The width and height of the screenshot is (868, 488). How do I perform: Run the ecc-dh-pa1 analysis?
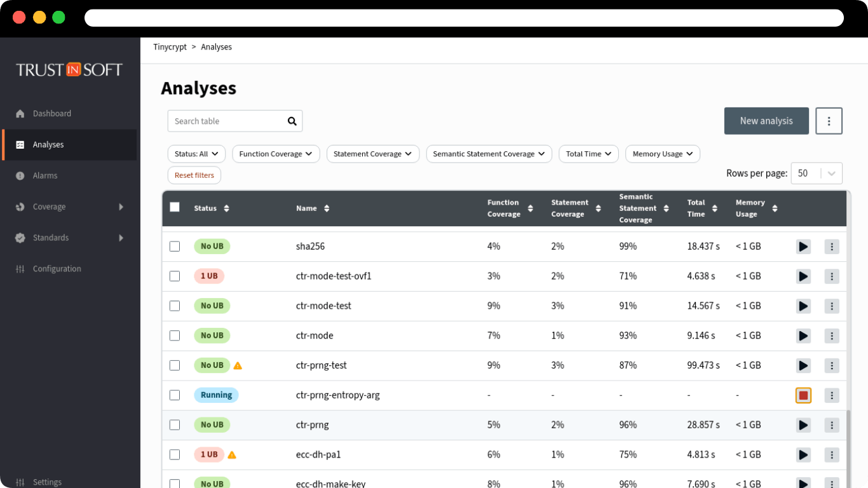tap(803, 455)
